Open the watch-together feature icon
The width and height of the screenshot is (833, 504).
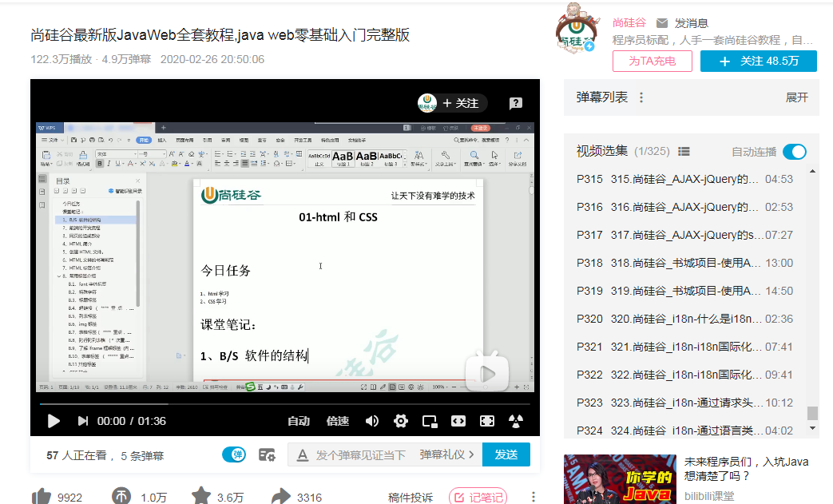pyautogui.click(x=516, y=421)
